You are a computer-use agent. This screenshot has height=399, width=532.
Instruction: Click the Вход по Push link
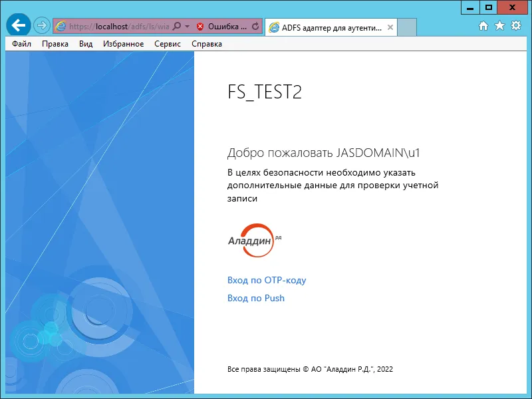pos(256,298)
